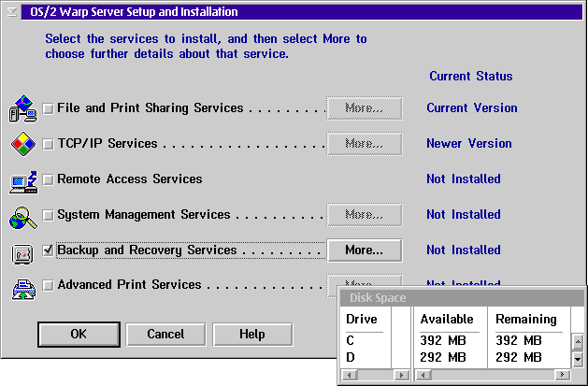The height and width of the screenshot is (386, 588).
Task: Select drive C in Disk Space list
Action: (351, 340)
